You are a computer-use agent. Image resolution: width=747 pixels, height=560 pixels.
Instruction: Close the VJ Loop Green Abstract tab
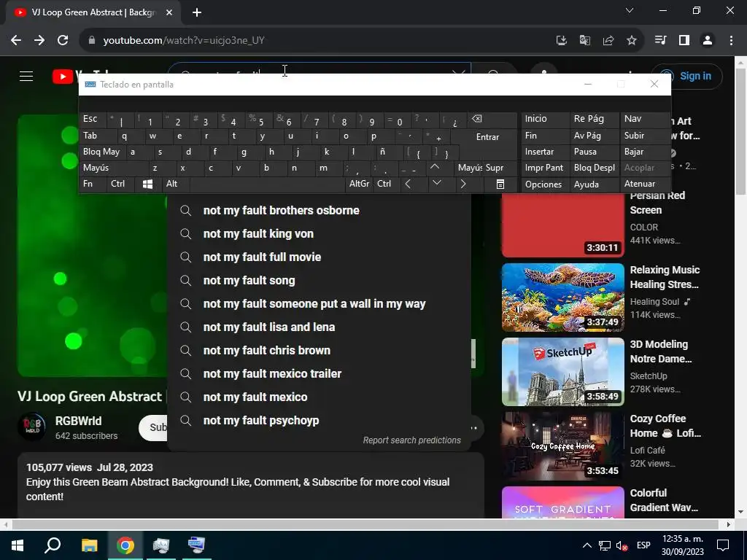(x=169, y=13)
